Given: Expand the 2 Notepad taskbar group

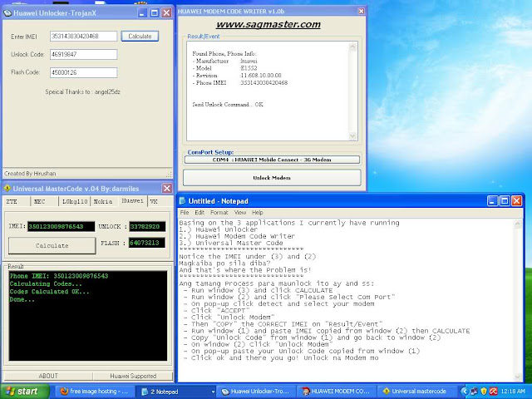Looking at the screenshot, I should click(175, 392).
